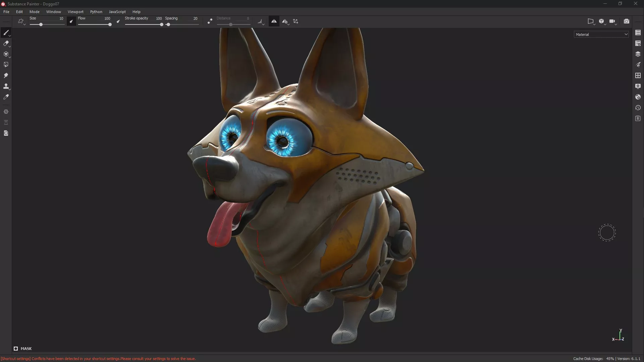This screenshot has width=644, height=362.
Task: Select the Material Picker eyedropper tool
Action: pyautogui.click(x=6, y=97)
